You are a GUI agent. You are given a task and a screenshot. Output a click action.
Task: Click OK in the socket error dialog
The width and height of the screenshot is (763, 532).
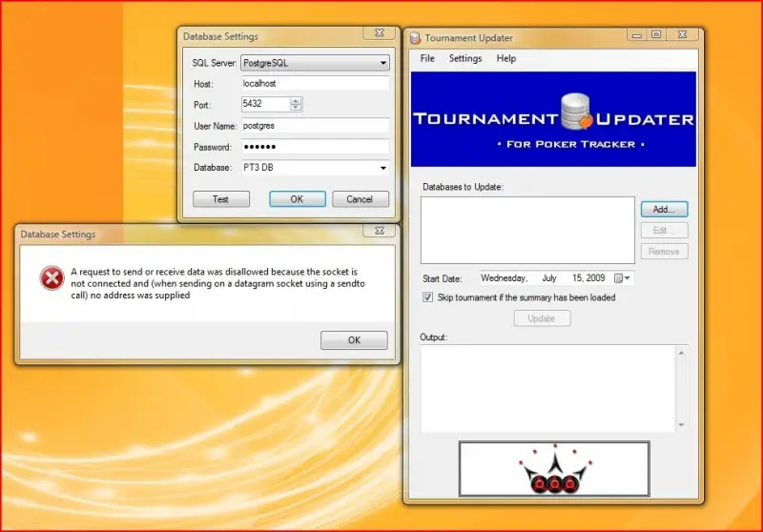pyautogui.click(x=354, y=340)
